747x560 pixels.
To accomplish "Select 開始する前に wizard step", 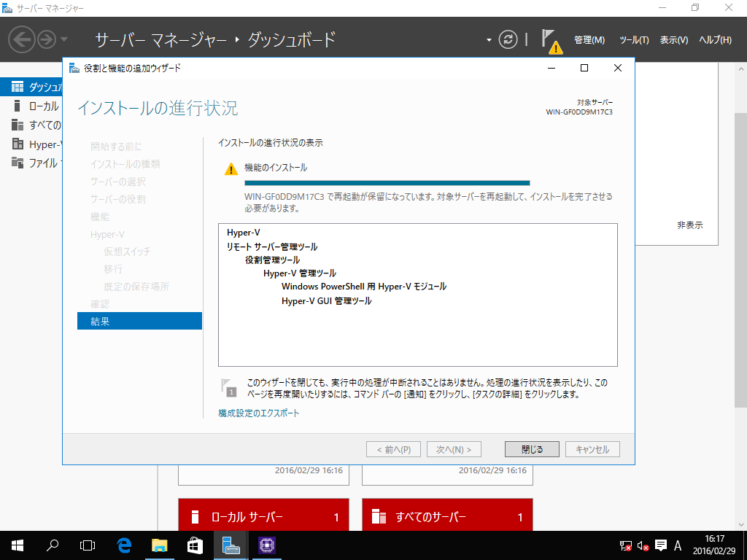I will pos(116,146).
